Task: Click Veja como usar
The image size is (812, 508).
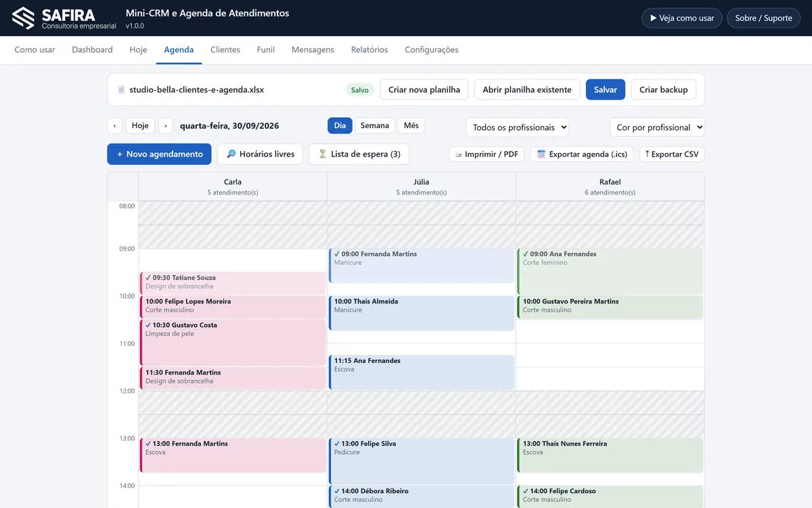Action: (681, 18)
